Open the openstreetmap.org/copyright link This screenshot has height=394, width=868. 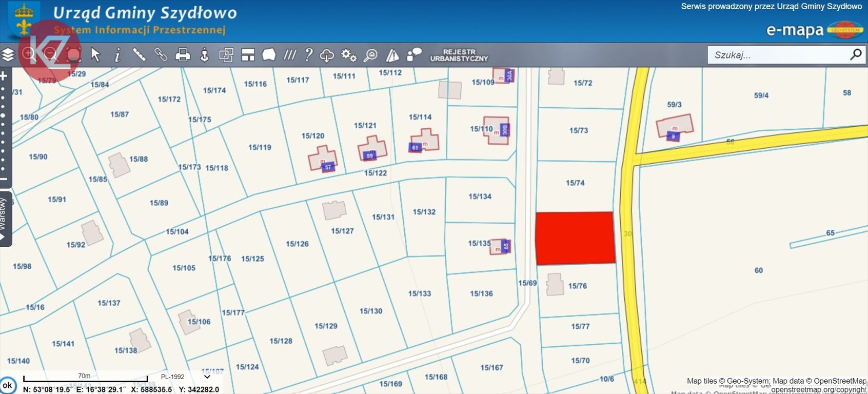pos(818,389)
